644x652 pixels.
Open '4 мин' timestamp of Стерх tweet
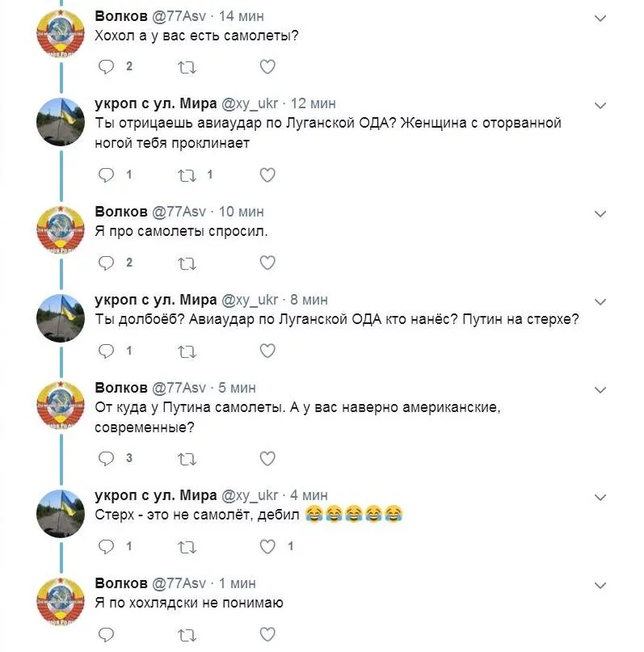click(x=309, y=495)
